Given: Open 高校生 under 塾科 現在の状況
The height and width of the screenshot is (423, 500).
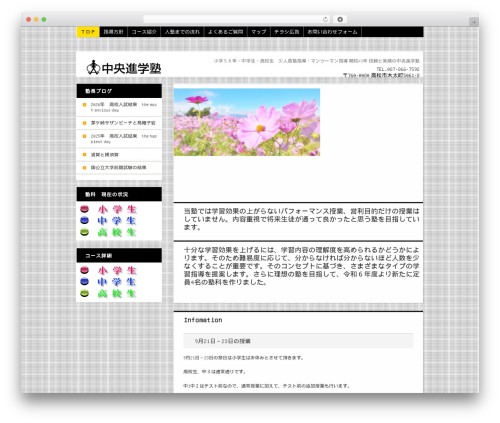Looking at the screenshot, I should tap(117, 232).
